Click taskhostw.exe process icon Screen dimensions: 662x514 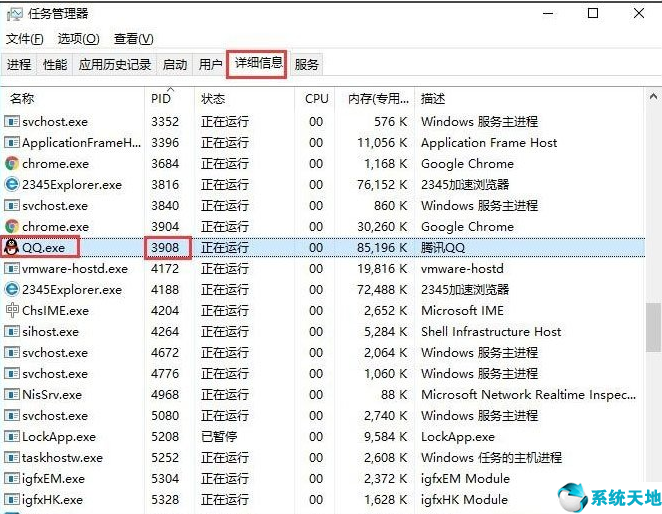pyautogui.click(x=12, y=457)
